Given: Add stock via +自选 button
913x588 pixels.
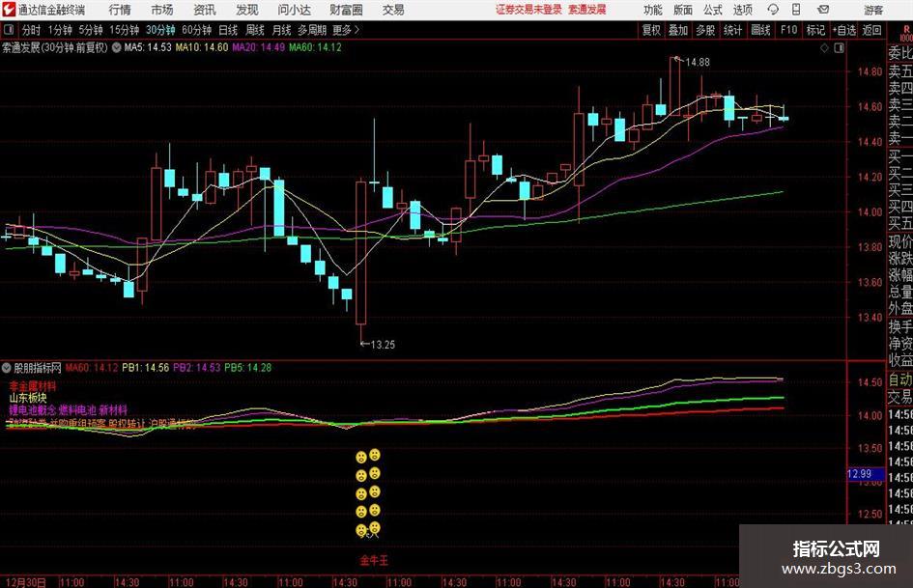Looking at the screenshot, I should (844, 30).
